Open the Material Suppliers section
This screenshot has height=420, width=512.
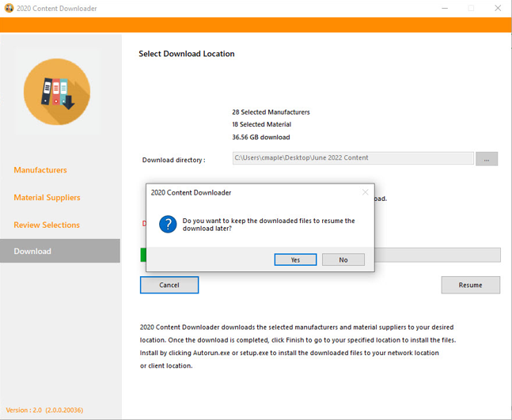(47, 198)
